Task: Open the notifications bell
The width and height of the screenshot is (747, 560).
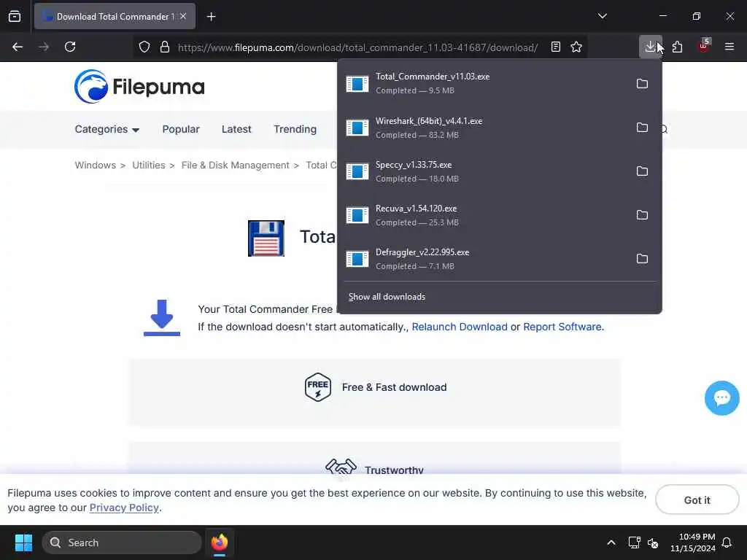Action: coord(727,542)
